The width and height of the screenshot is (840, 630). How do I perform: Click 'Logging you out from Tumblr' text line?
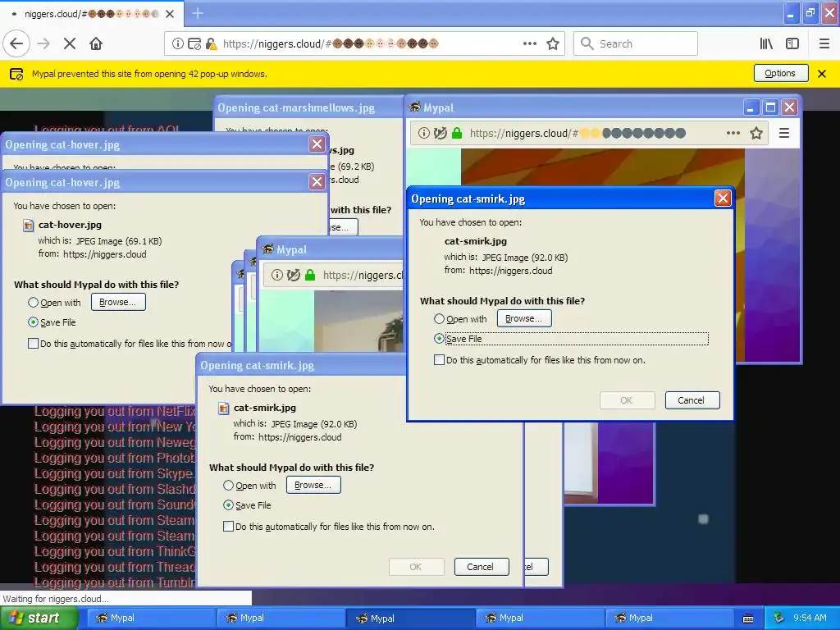[115, 582]
